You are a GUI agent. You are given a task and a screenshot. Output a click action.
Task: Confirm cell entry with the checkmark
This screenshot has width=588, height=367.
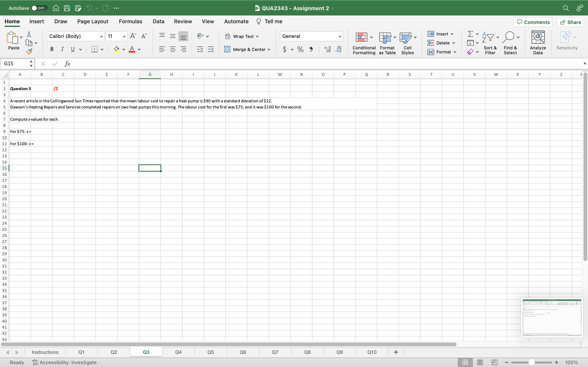[x=55, y=64]
